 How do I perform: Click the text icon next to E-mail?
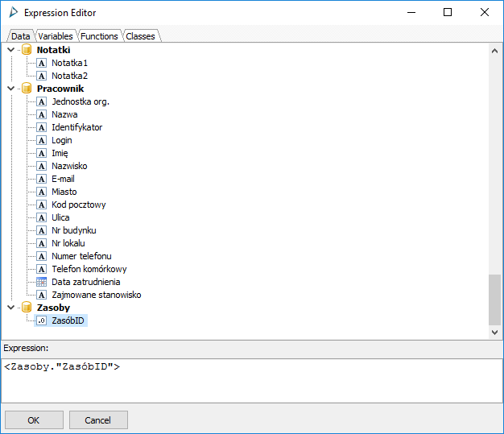[42, 179]
